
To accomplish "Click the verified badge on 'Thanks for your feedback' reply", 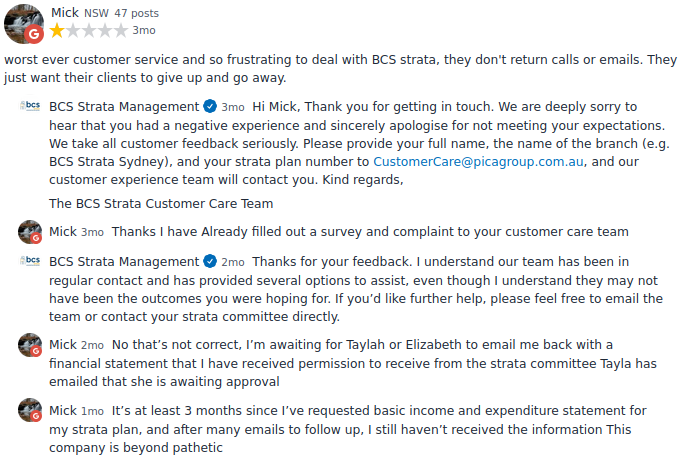I will [x=210, y=262].
